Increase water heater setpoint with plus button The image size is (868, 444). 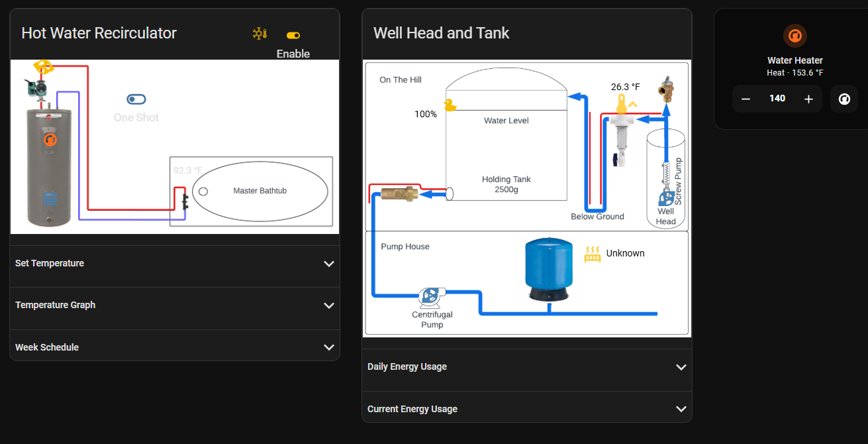coord(808,99)
